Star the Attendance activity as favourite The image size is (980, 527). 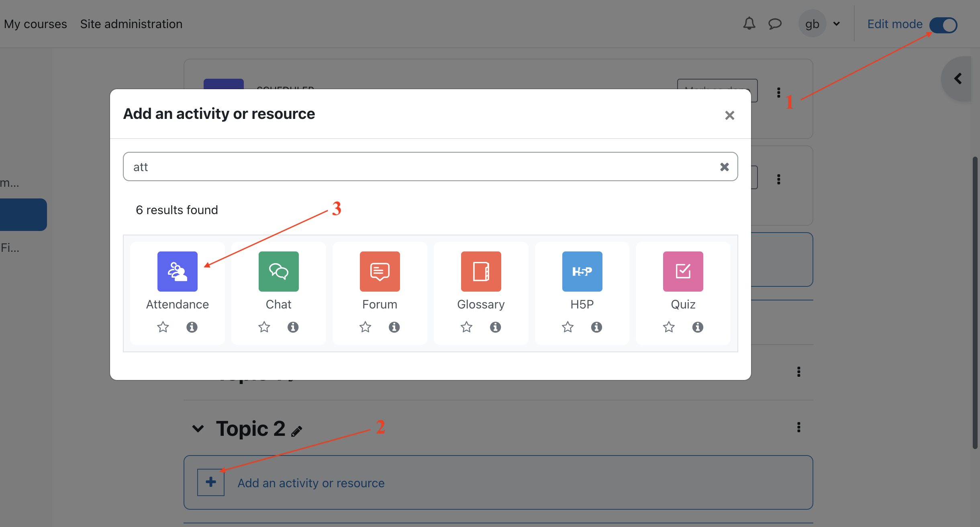(163, 327)
